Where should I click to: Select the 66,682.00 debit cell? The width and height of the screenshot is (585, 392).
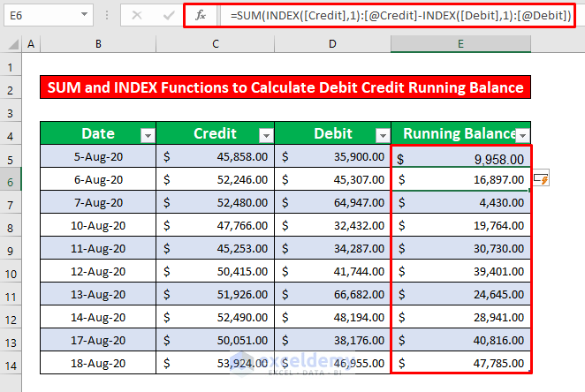click(x=333, y=294)
